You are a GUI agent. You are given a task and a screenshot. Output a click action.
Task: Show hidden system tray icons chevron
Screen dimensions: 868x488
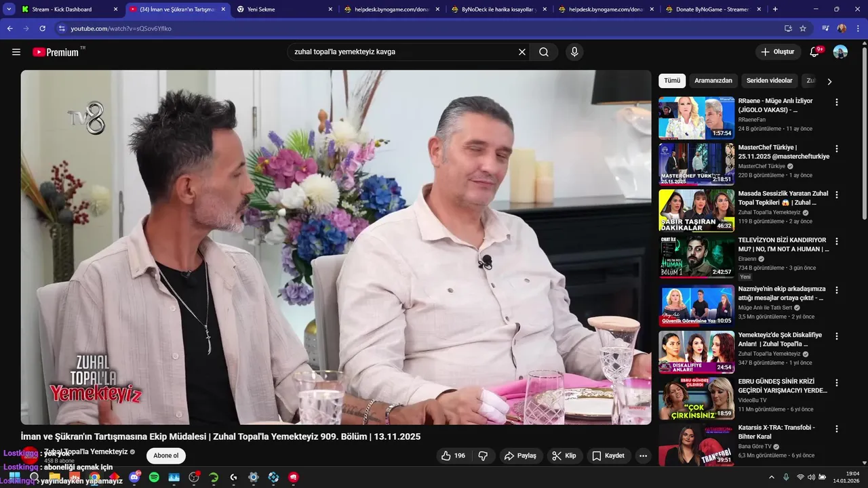[771, 477]
